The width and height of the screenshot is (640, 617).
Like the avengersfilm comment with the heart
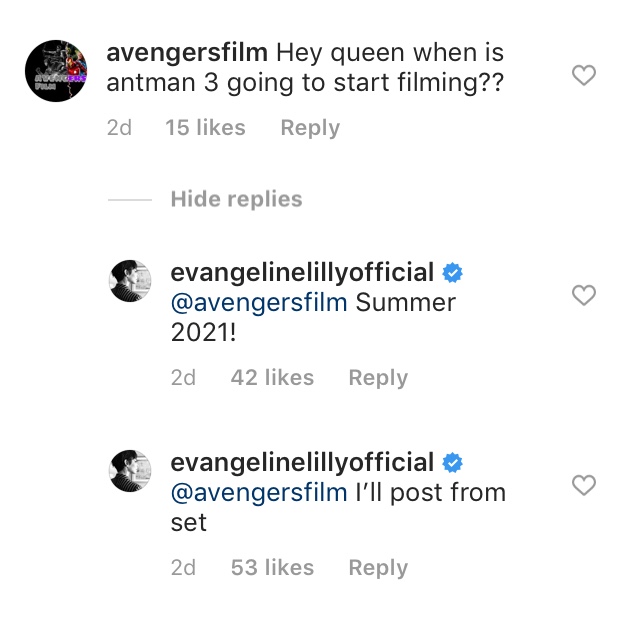click(x=583, y=75)
